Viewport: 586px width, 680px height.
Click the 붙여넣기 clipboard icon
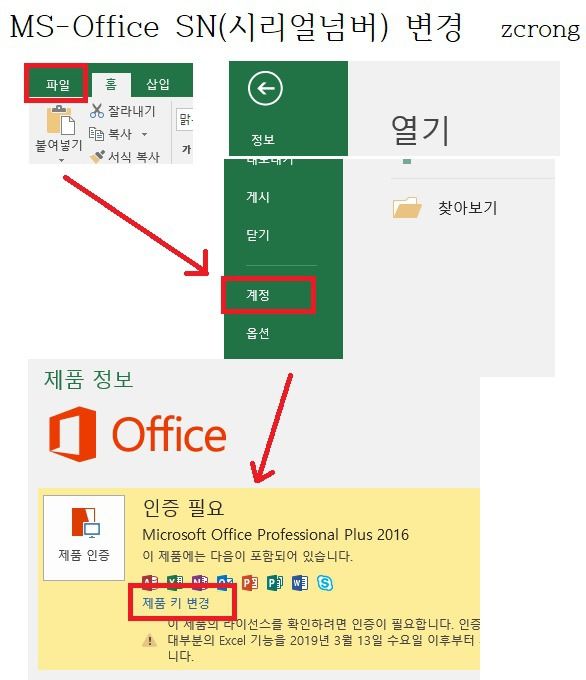60,120
